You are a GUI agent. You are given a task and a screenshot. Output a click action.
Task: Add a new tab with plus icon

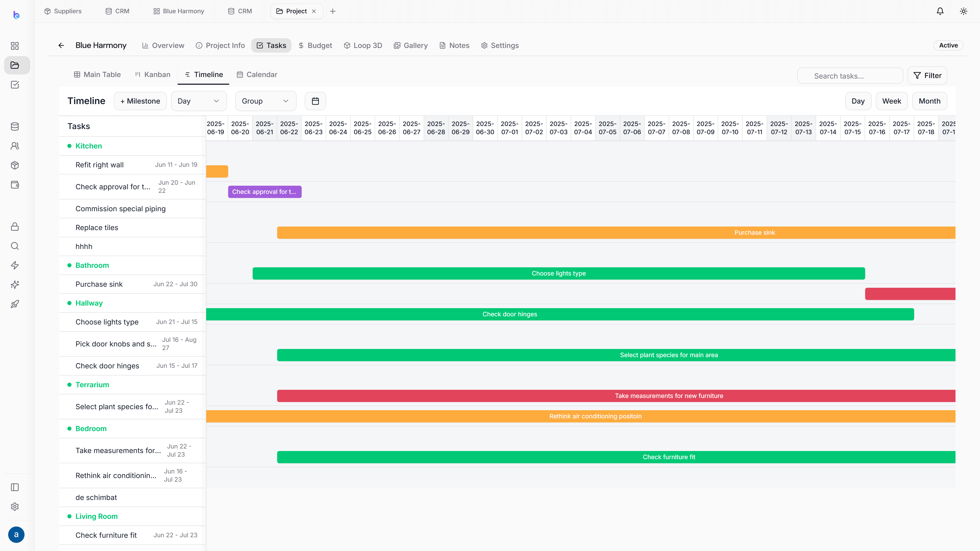pyautogui.click(x=333, y=11)
